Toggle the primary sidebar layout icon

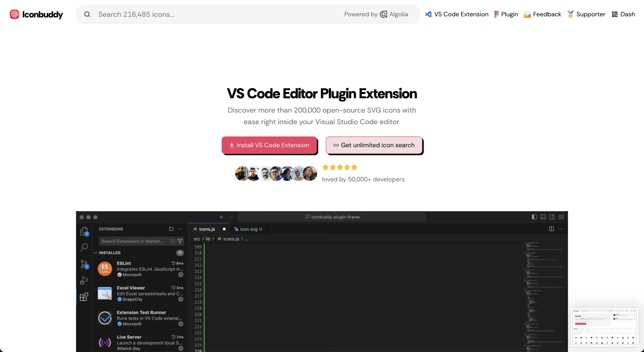[534, 217]
